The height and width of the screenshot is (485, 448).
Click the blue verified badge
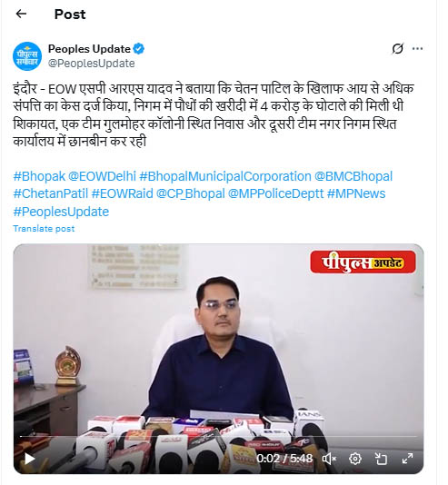coord(139,49)
